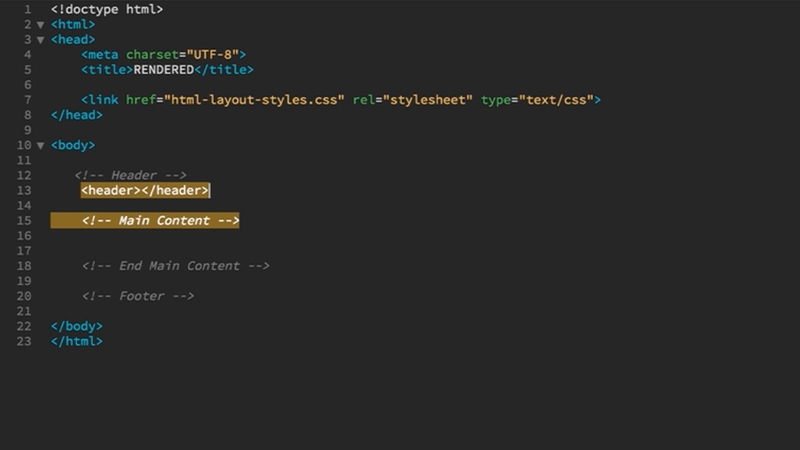Click line number 15 in gutter
800x450 pixels.
point(24,220)
